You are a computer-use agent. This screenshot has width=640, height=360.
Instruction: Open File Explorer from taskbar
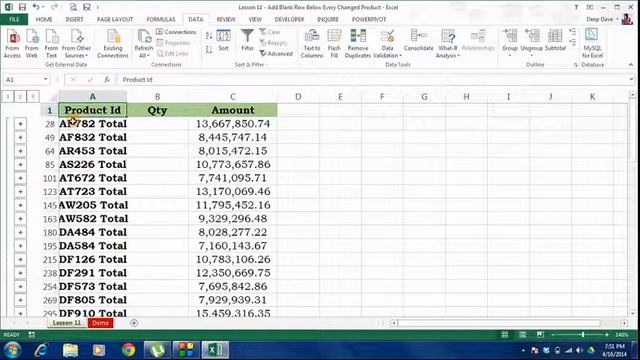[70, 350]
